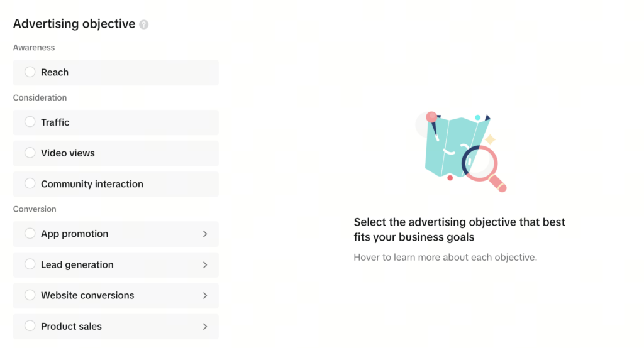This screenshot has width=644, height=348.
Task: Expand the Product sales chevron arrow
Action: [x=205, y=327]
